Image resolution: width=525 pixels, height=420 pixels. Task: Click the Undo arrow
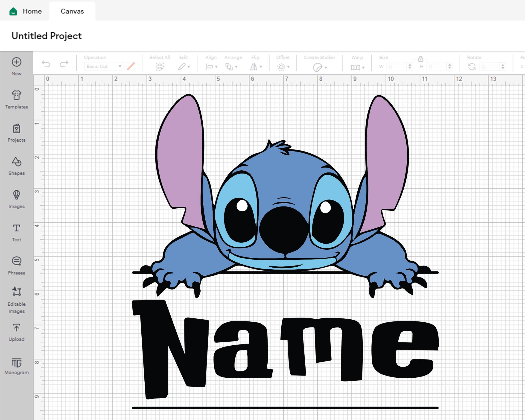coord(46,64)
